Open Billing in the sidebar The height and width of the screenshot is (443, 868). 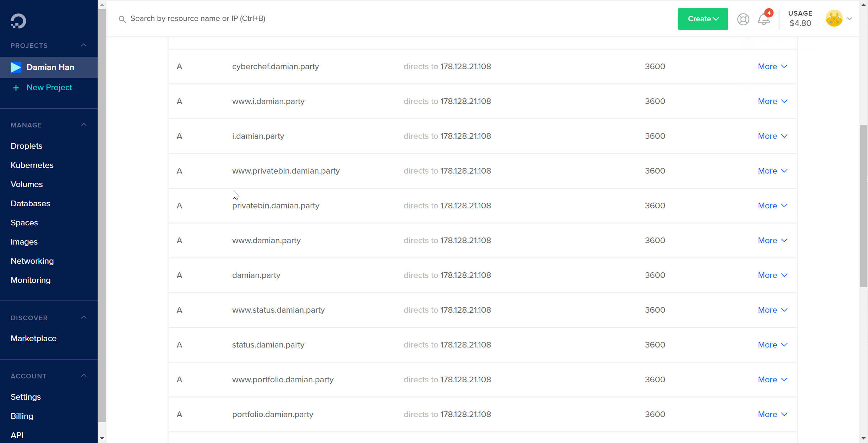click(22, 416)
